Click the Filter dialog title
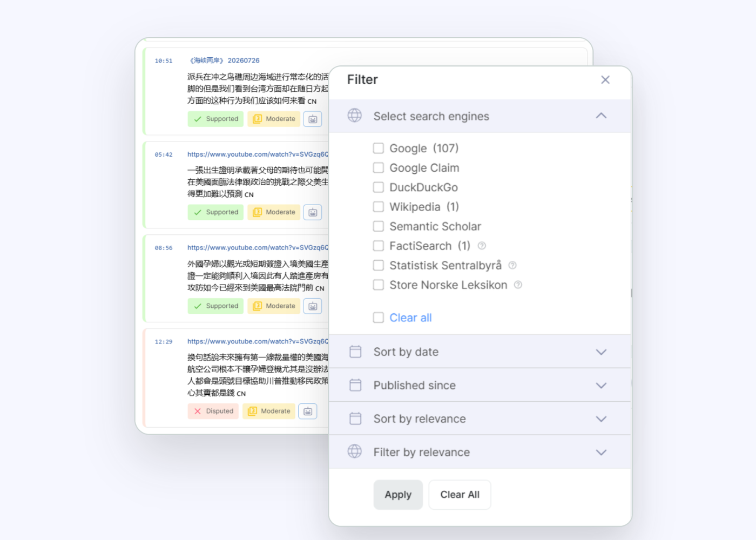 coord(362,80)
